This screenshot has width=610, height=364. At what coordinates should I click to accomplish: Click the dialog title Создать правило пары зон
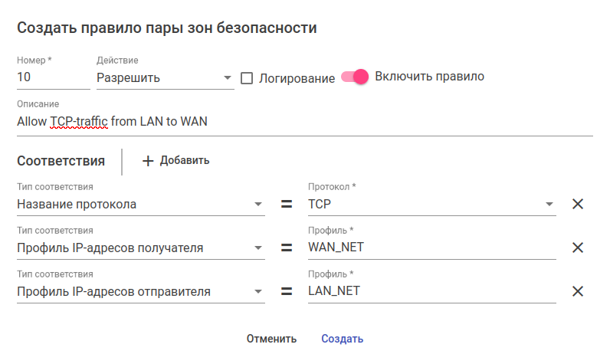click(x=166, y=28)
